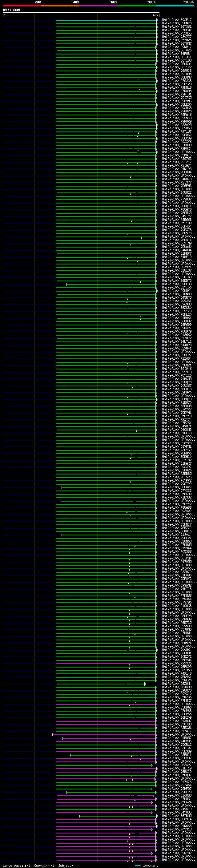Screen dimensions: 197x868
Task: Select the UniRef100_C1N665 label
Action: pos(177,826)
